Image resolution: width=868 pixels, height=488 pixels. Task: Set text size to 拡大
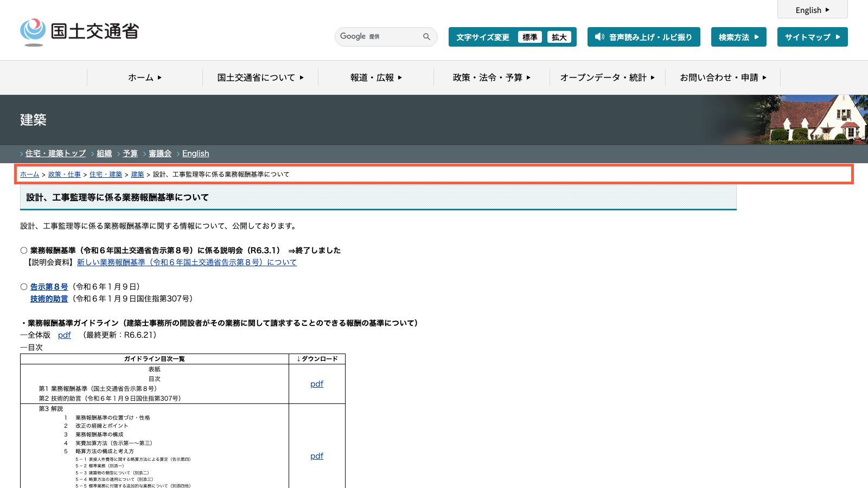[559, 37]
